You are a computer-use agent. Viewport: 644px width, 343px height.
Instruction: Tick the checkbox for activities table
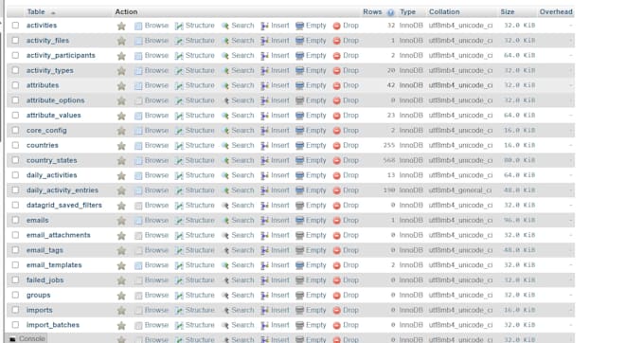pos(15,26)
